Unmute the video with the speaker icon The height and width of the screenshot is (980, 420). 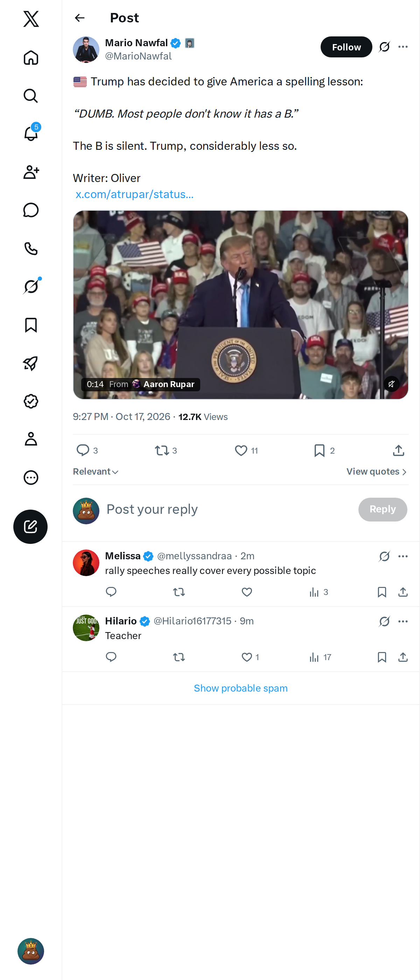click(x=391, y=384)
